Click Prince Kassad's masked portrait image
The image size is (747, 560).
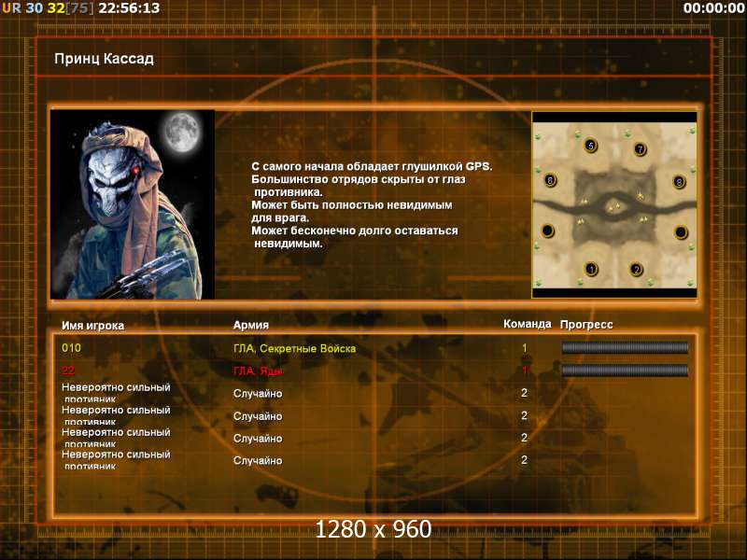(133, 204)
